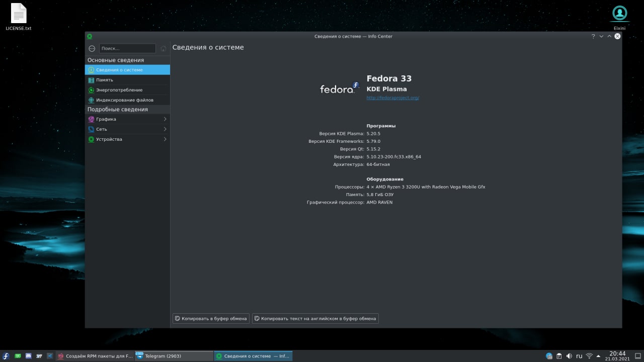
Task: Launch the blue code editor icon in taskbar
Action: 49,356
